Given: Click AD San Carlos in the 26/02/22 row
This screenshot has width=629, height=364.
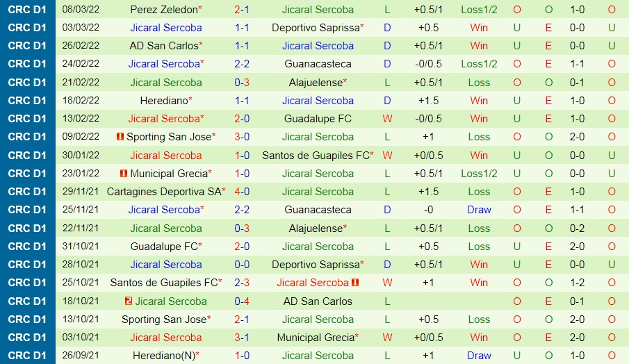Looking at the screenshot, I should (x=163, y=46).
